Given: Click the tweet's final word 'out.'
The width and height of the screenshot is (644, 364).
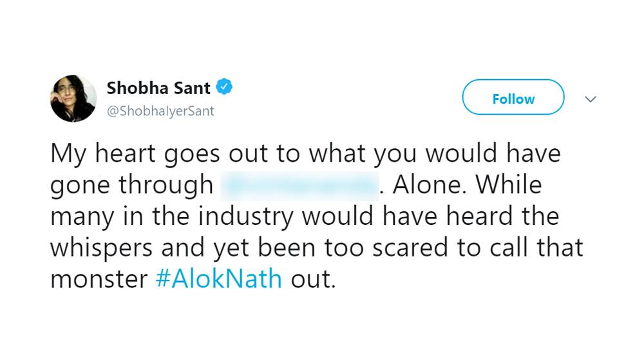Looking at the screenshot, I should (314, 280).
